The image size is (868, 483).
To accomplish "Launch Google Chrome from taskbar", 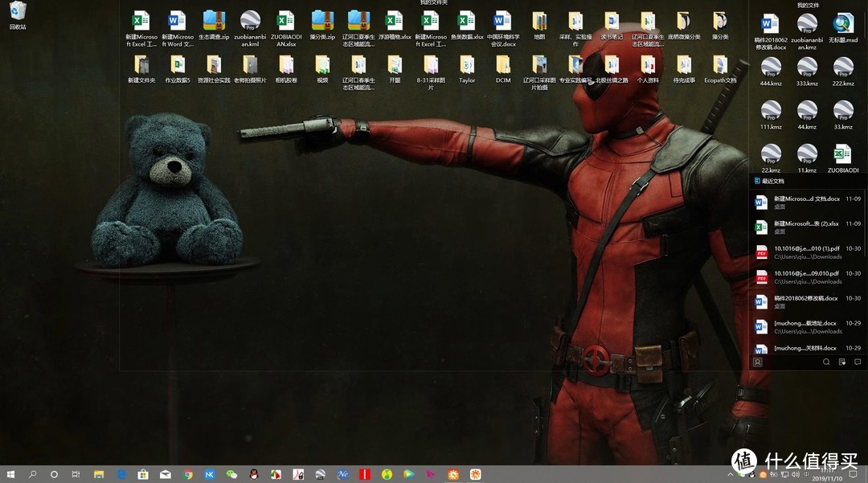I will pyautogui.click(x=187, y=474).
